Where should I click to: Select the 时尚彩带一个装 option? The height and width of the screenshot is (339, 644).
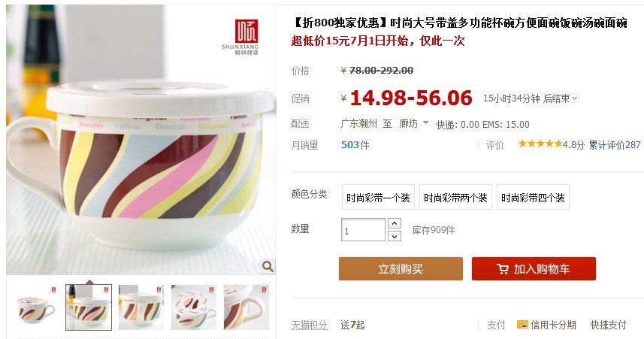coord(378,198)
